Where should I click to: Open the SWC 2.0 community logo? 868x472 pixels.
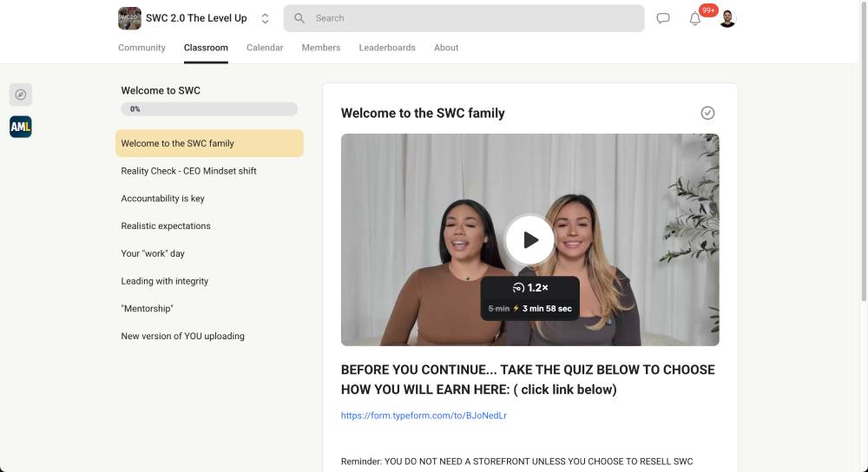coord(129,18)
